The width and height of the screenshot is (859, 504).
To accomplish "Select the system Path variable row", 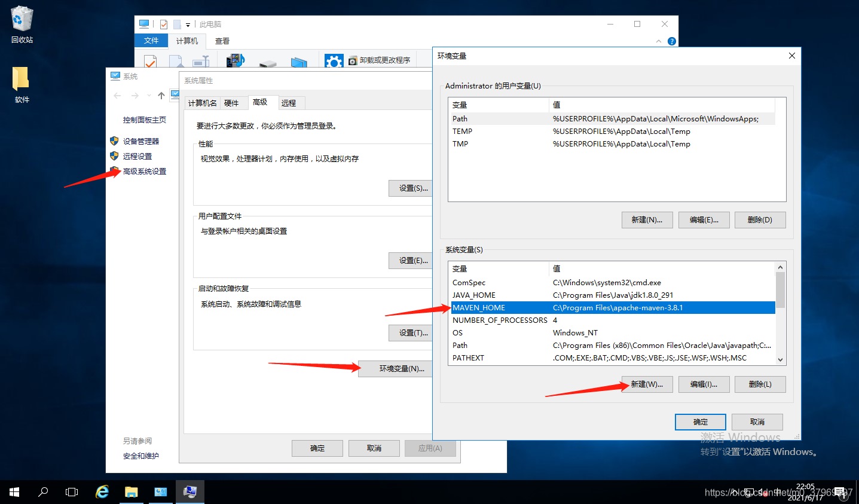I will point(612,346).
